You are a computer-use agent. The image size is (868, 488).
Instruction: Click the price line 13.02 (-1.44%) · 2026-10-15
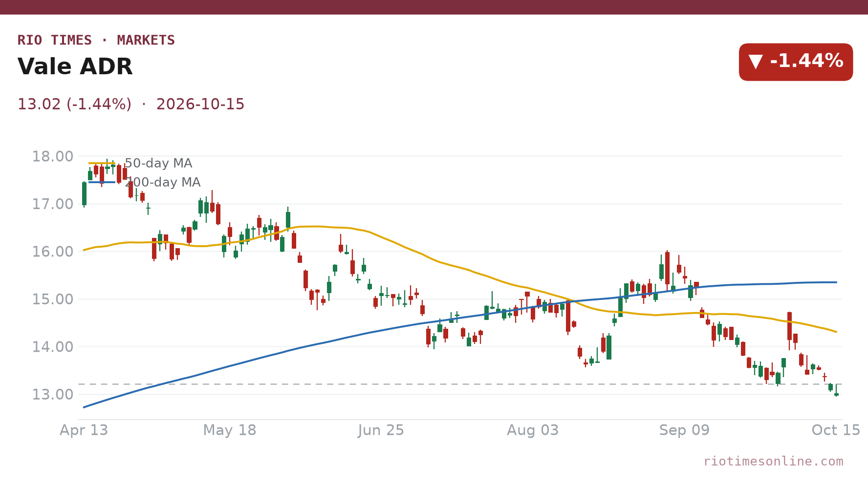tap(131, 104)
